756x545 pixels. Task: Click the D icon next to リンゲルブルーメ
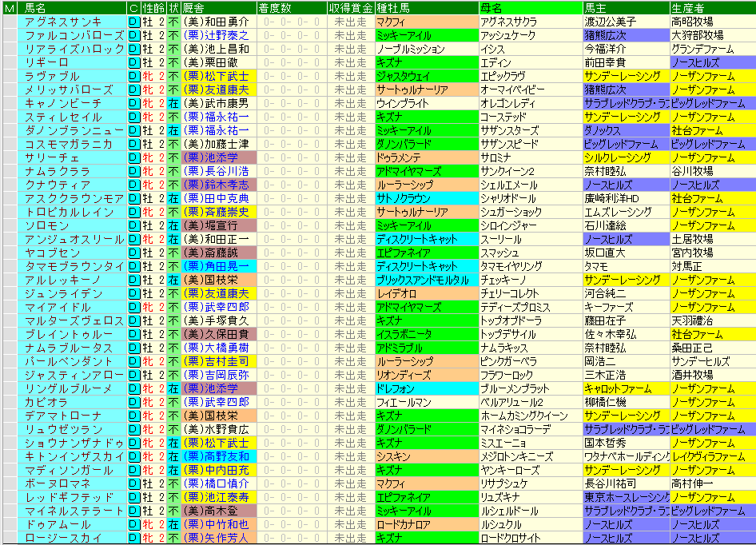tap(134, 388)
